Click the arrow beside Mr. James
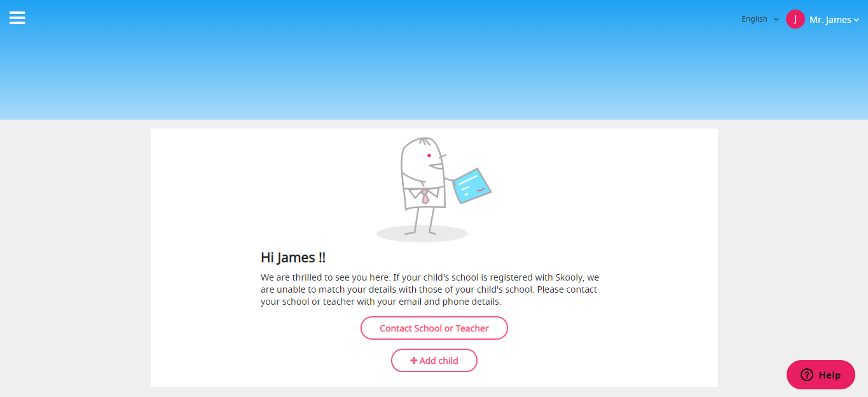 (857, 20)
